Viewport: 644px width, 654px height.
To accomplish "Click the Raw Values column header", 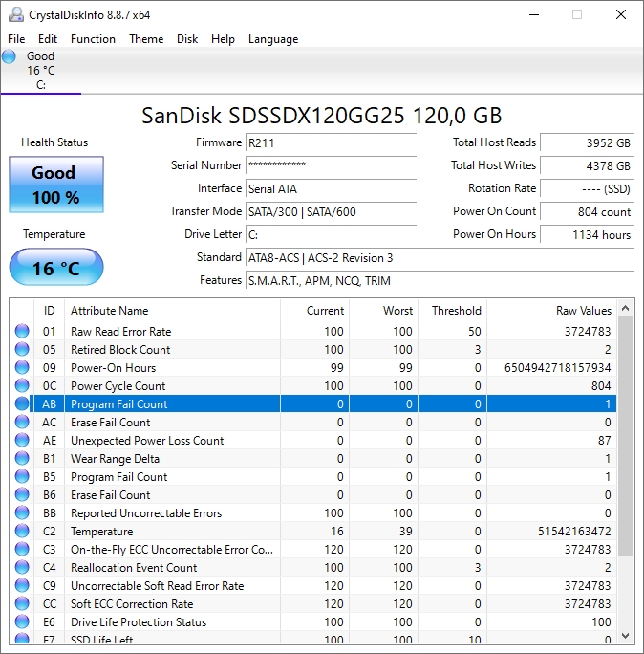I will point(551,311).
